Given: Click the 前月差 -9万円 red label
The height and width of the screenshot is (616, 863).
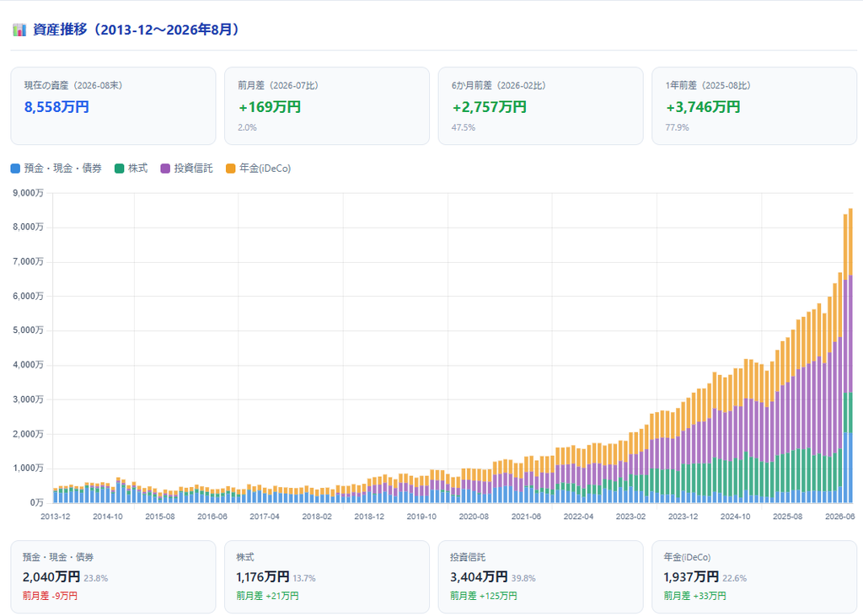Looking at the screenshot, I should tap(50, 596).
